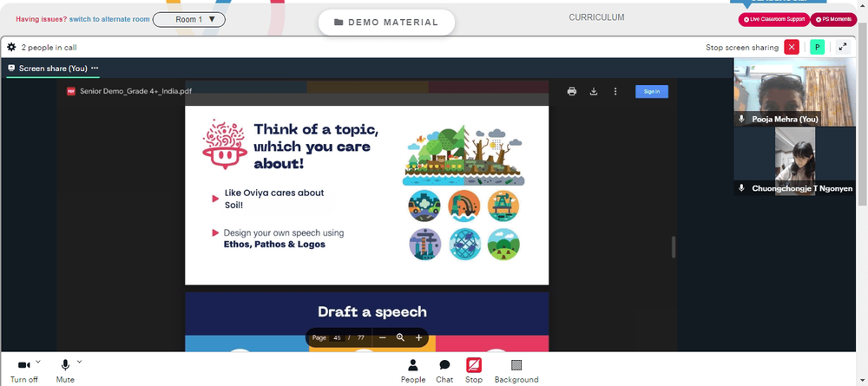This screenshot has width=868, height=386.
Task: Click PS Moments button
Action: pyautogui.click(x=833, y=19)
